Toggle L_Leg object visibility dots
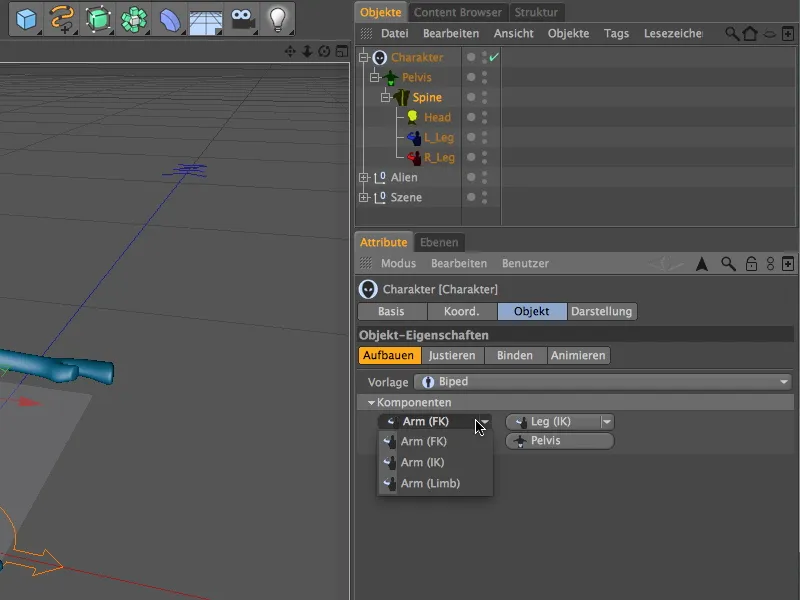Viewport: 800px width, 600px height. tap(484, 137)
